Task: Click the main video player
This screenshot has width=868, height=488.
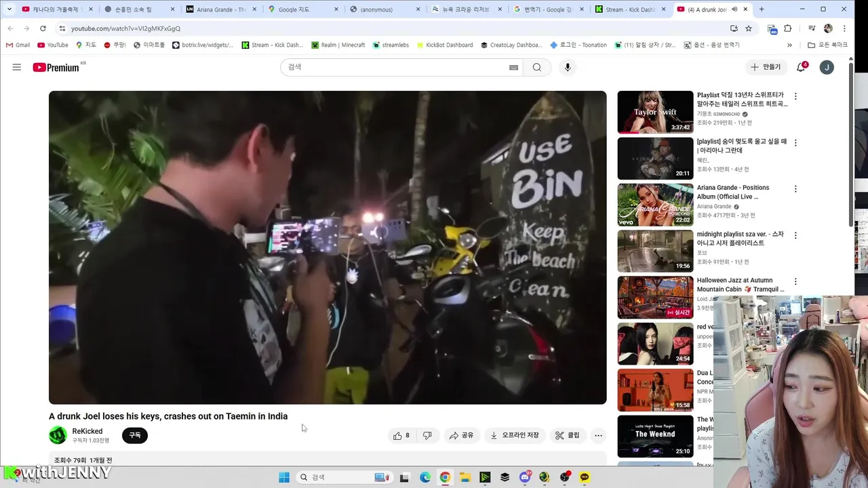Action: pyautogui.click(x=328, y=247)
